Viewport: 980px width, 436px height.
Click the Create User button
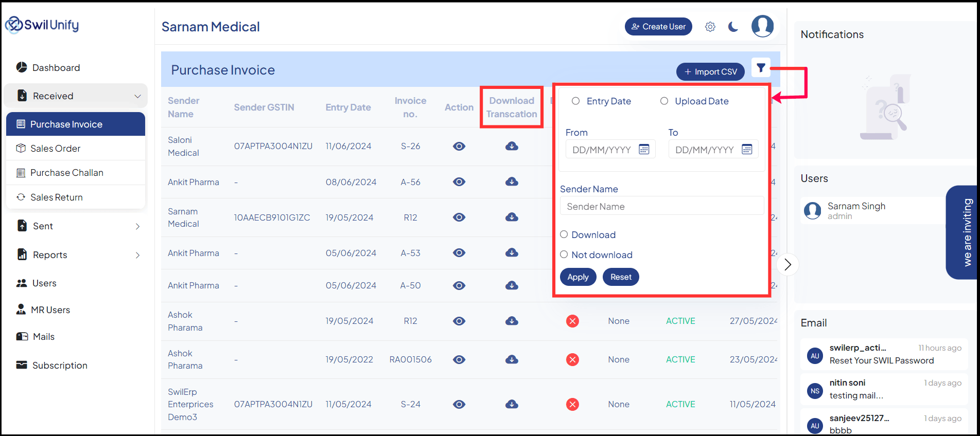click(x=658, y=27)
